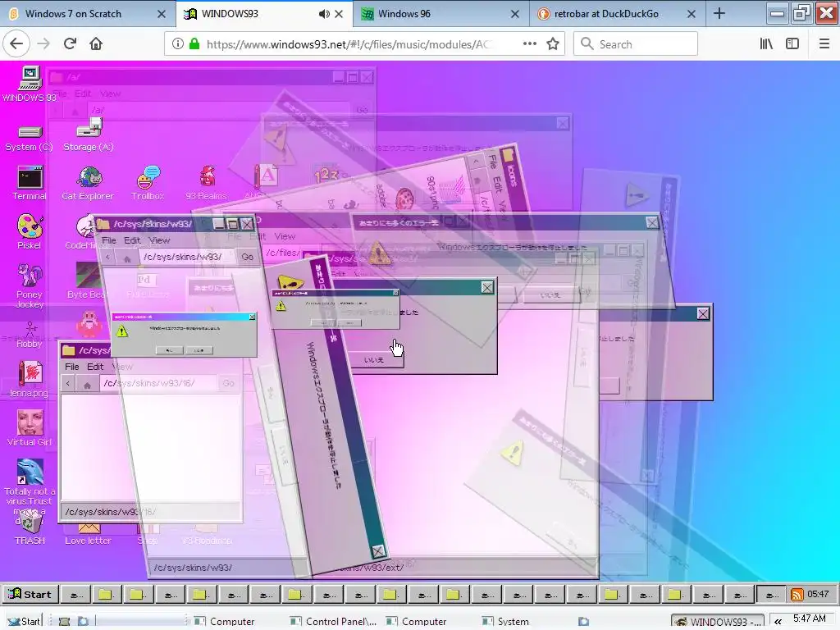Image resolution: width=840 pixels, height=630 pixels.
Task: Click home icon in /c/sys/skins/w93/ window toolbar
Action: [127, 258]
